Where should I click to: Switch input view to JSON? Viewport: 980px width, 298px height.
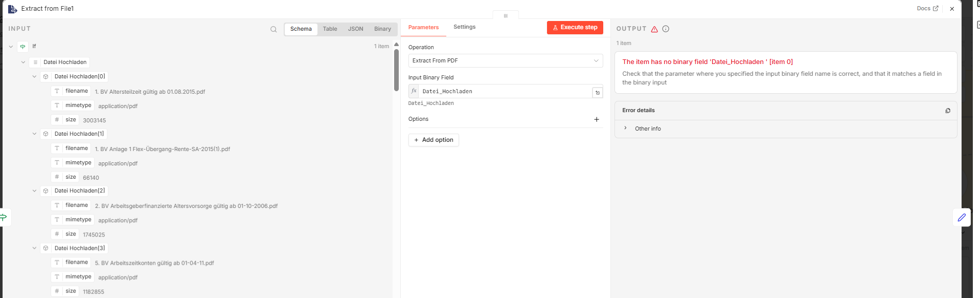[355, 29]
